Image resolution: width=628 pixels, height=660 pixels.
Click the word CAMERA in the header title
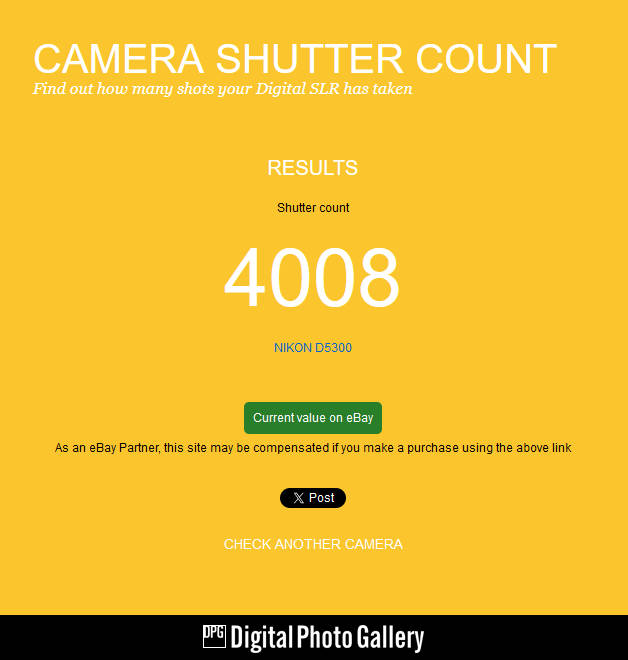click(x=119, y=59)
